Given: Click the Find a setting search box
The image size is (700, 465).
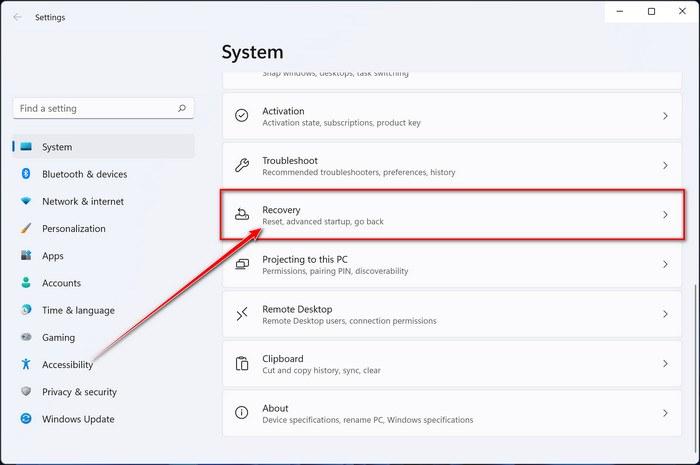Looking at the screenshot, I should tap(95, 108).
